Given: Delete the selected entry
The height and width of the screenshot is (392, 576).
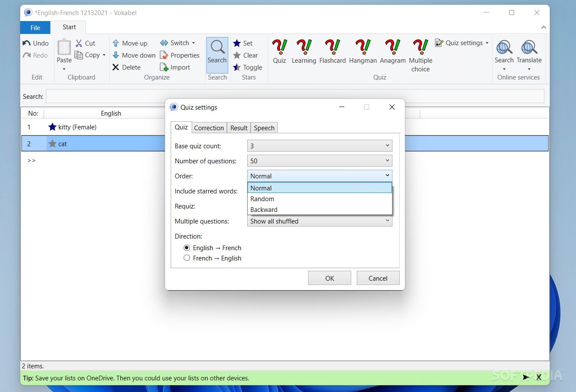Looking at the screenshot, I should pos(127,67).
